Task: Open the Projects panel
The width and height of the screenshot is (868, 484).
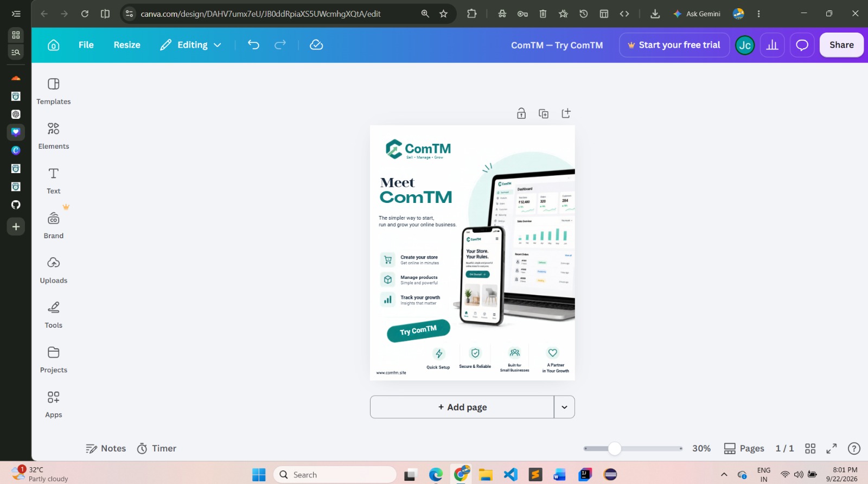Action: [x=53, y=360]
